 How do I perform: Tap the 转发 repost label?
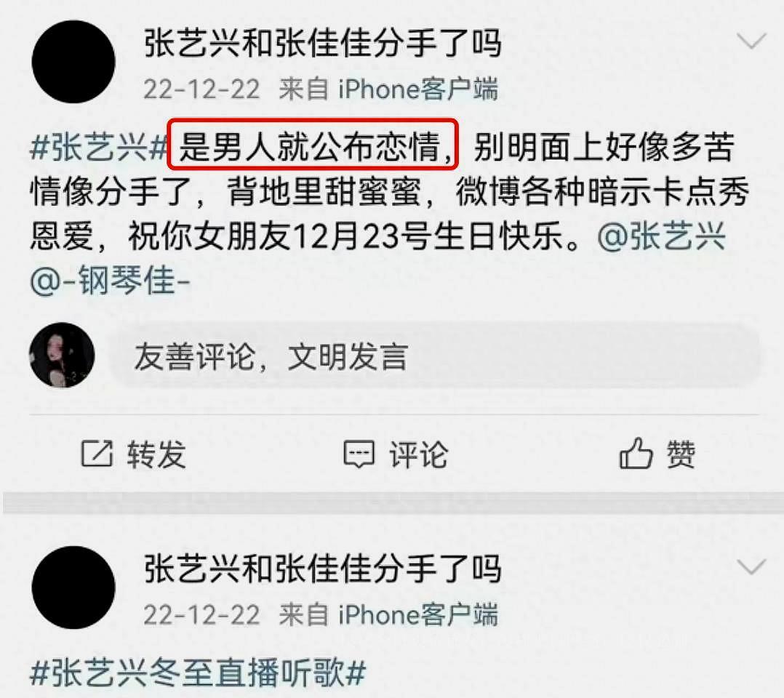[156, 454]
